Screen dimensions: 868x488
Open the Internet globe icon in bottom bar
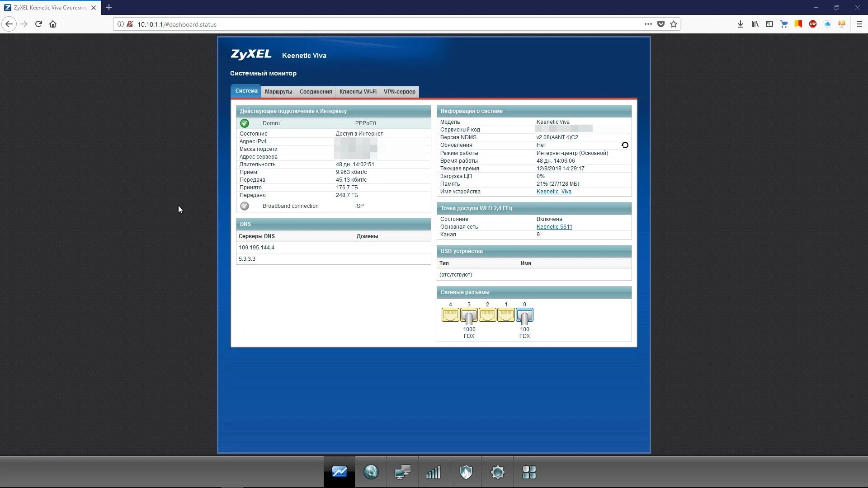pos(371,472)
